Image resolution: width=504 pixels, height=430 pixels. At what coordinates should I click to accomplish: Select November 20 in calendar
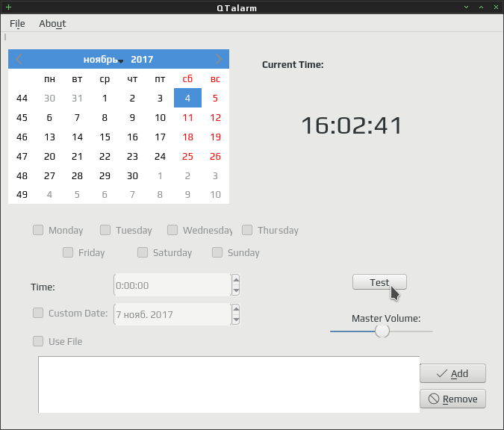point(49,157)
